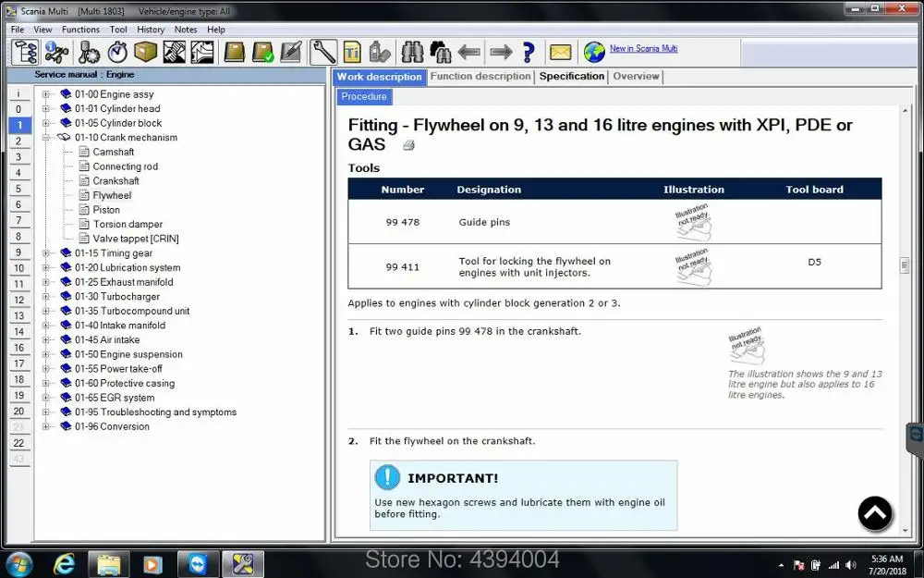Click the blue question mark help icon

(529, 53)
